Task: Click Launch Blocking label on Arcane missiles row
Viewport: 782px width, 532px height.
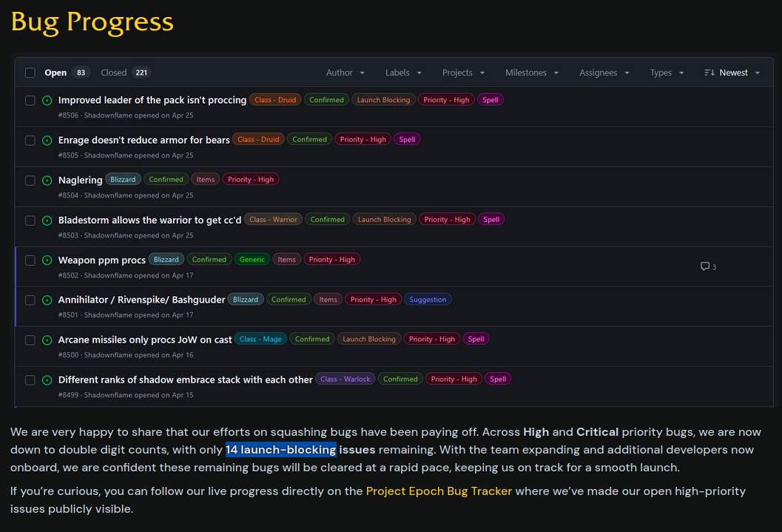Action: pos(369,339)
